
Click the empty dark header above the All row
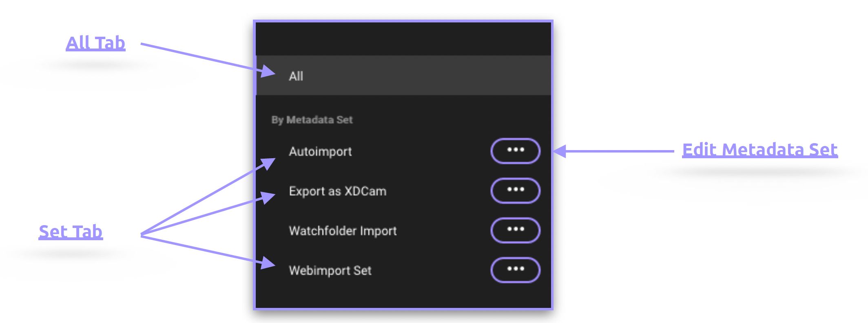[x=403, y=39]
